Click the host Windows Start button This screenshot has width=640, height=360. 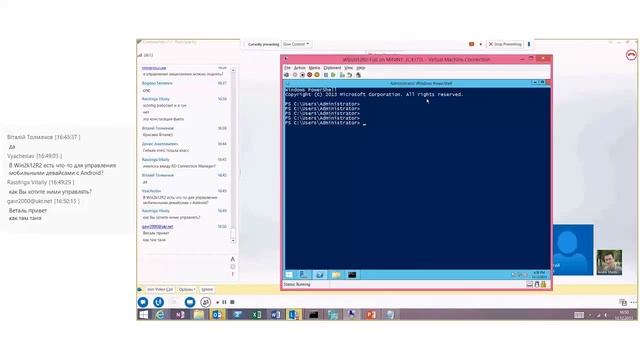143,314
